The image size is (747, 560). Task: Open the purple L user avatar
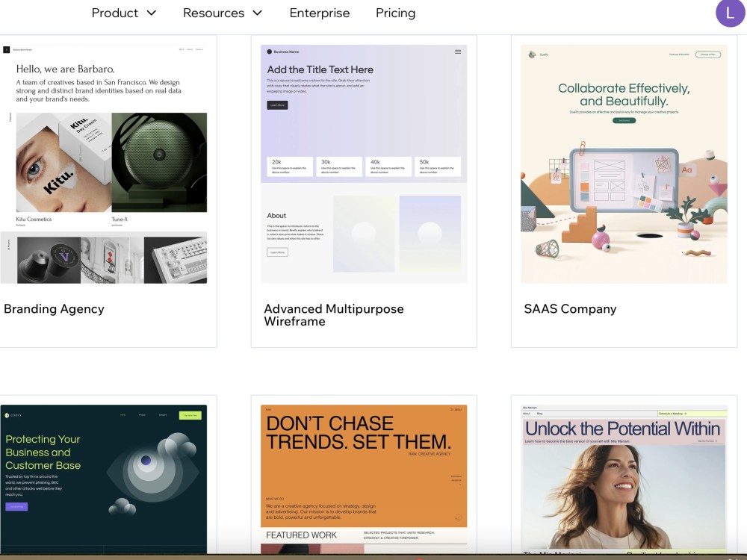click(x=731, y=13)
